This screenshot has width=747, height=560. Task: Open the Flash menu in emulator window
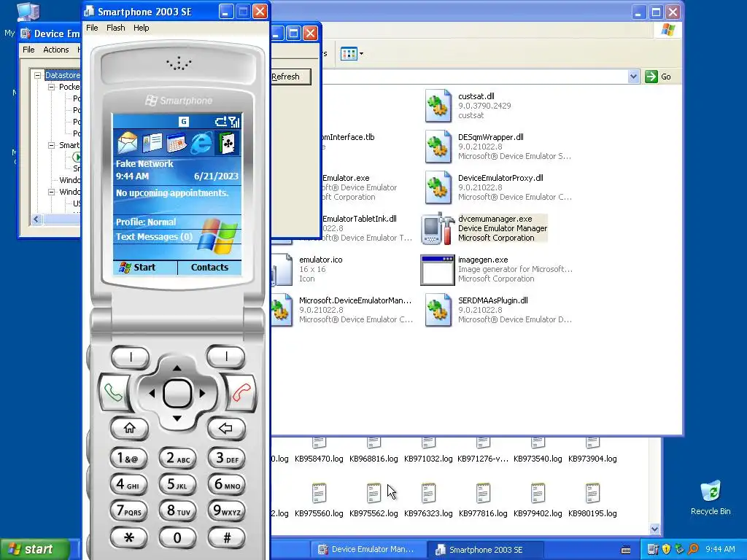pyautogui.click(x=116, y=28)
